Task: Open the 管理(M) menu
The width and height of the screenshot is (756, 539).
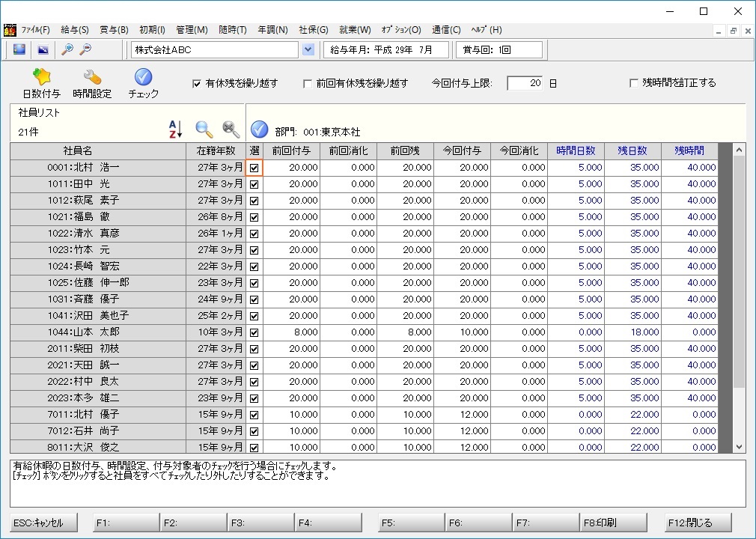Action: pyautogui.click(x=192, y=30)
